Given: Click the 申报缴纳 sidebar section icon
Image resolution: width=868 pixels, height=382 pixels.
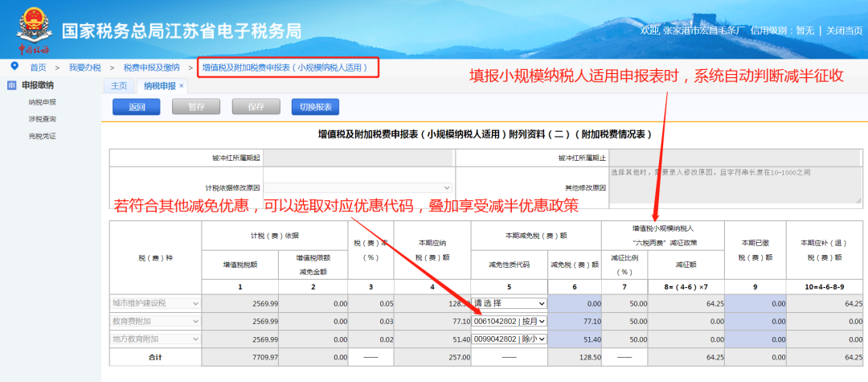Looking at the screenshot, I should (10, 85).
